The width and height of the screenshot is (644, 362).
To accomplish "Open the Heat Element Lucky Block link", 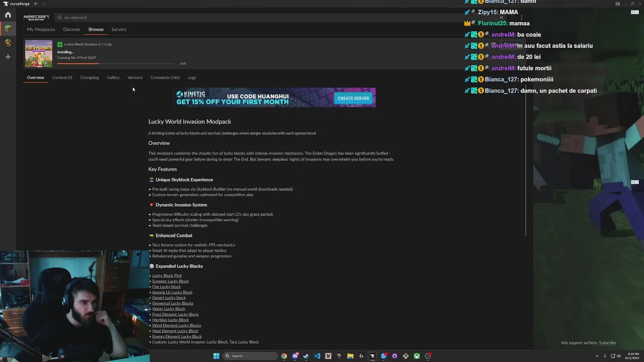I will tap(175, 331).
